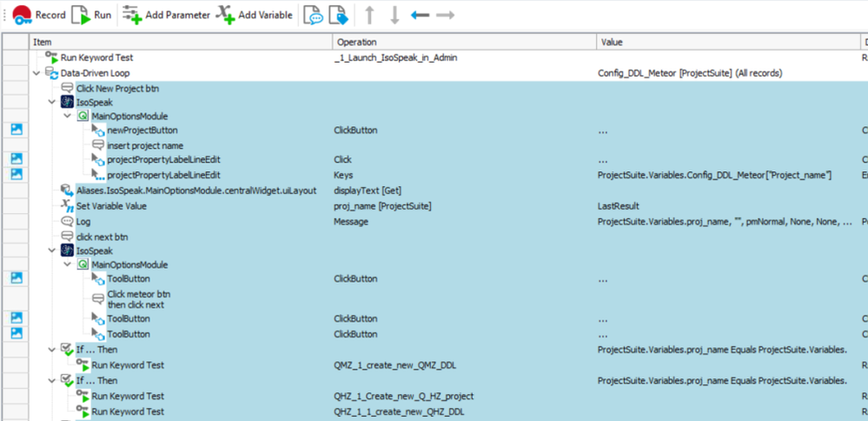Select 'click next btn' comment row

[102, 237]
